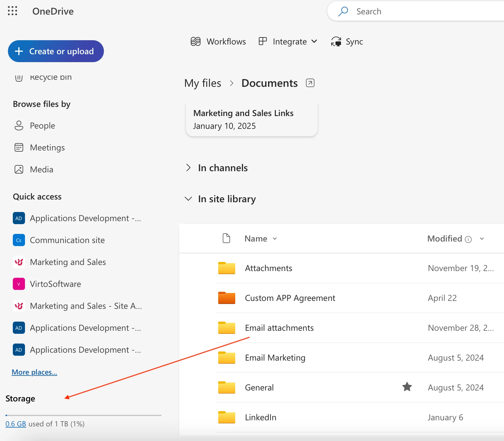Click the Meetings calendar icon
Screen dimensions: 504x441
pyautogui.click(x=19, y=147)
